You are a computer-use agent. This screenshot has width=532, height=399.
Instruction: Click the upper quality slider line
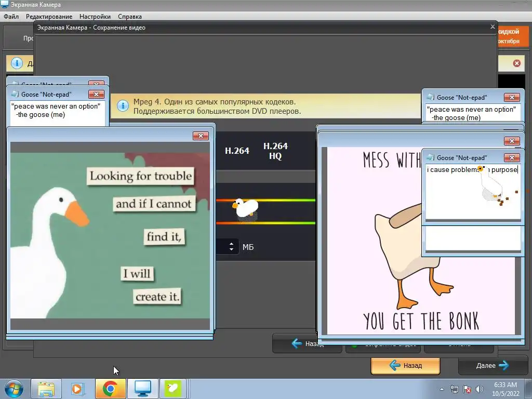[x=265, y=200]
